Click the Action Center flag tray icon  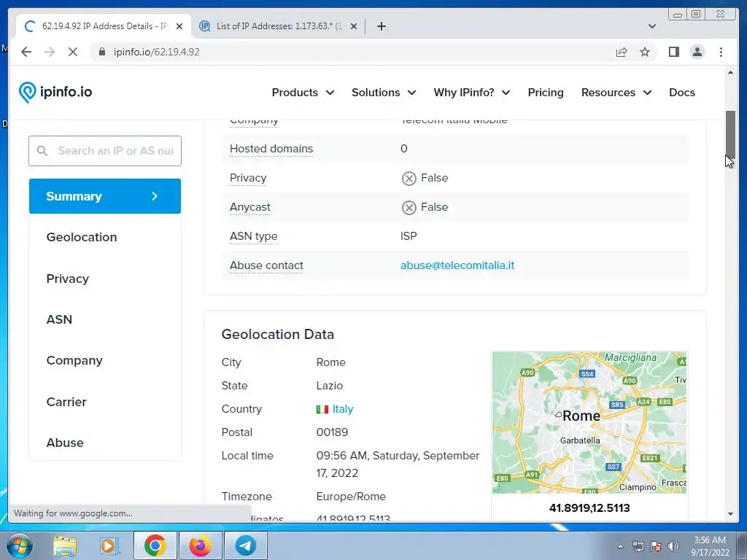coord(656,546)
